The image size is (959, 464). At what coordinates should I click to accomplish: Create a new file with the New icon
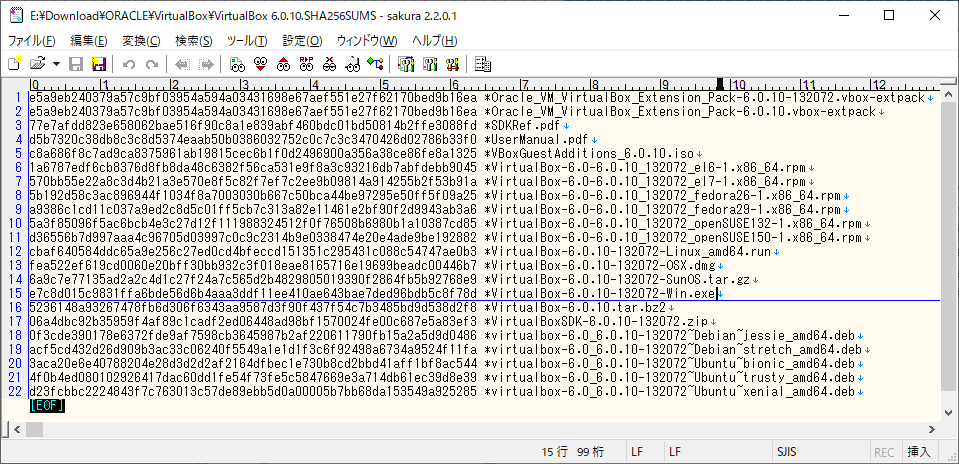(x=15, y=64)
